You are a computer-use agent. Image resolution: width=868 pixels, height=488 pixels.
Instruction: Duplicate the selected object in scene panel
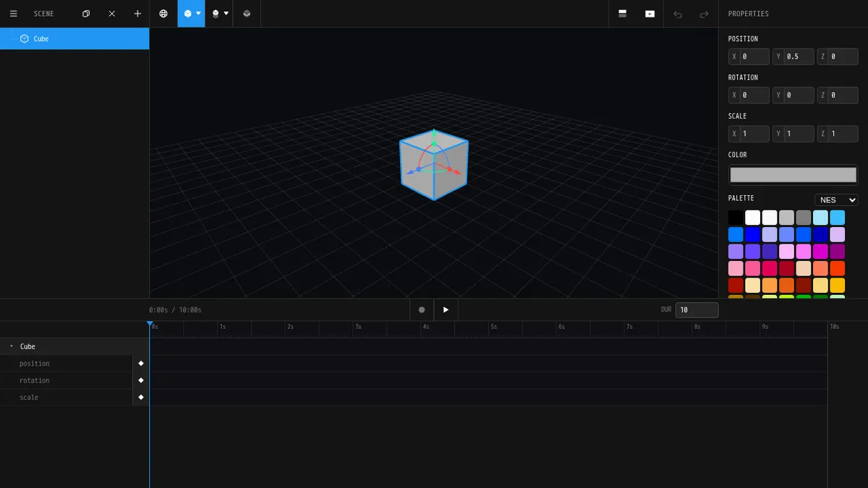coord(86,14)
